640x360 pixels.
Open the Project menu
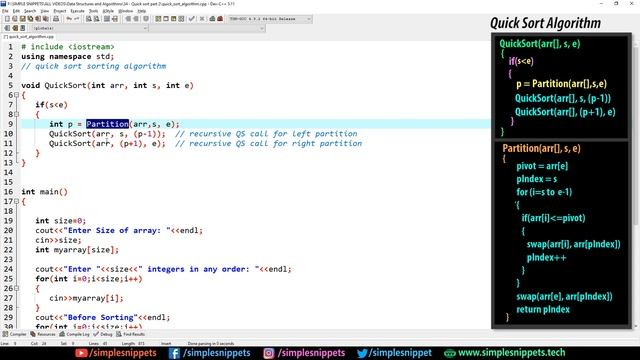60,11
